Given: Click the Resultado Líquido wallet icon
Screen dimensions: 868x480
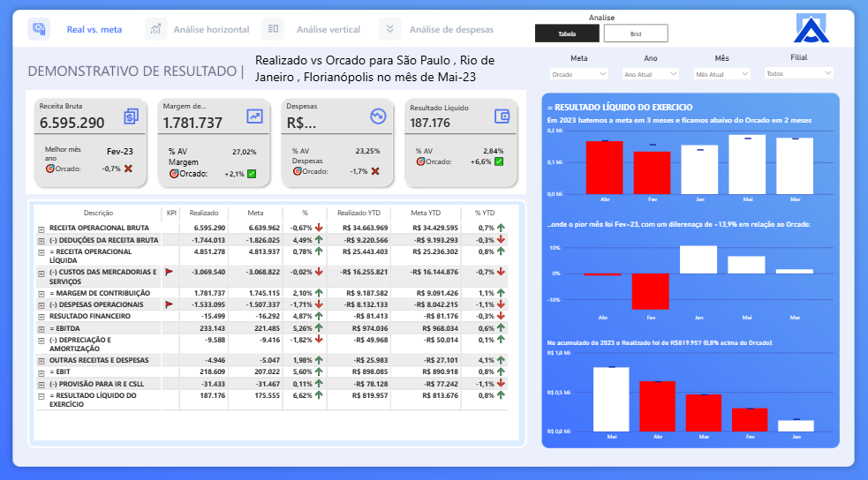Looking at the screenshot, I should (502, 116).
